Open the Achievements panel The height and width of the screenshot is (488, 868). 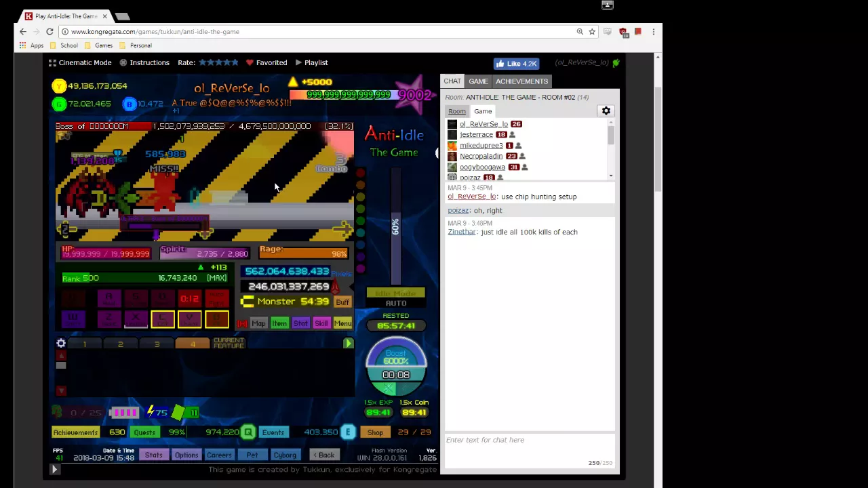pyautogui.click(x=75, y=432)
